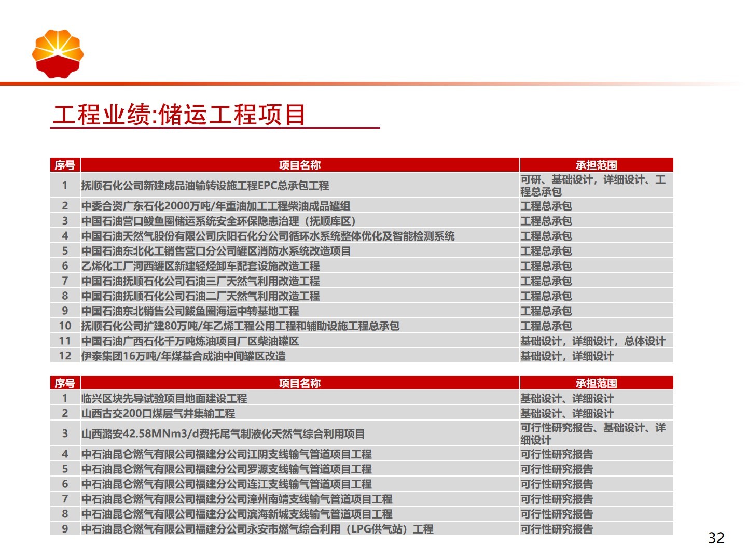Click 中国石油抚顺石化公司石油二厂天然气利用改造工程
The image size is (747, 560).
coord(200,296)
